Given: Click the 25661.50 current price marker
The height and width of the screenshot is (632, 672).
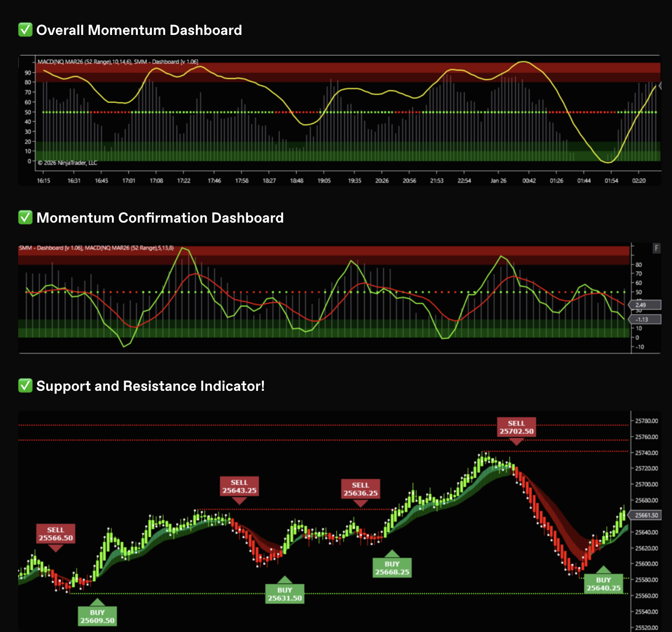Looking at the screenshot, I should [x=646, y=515].
